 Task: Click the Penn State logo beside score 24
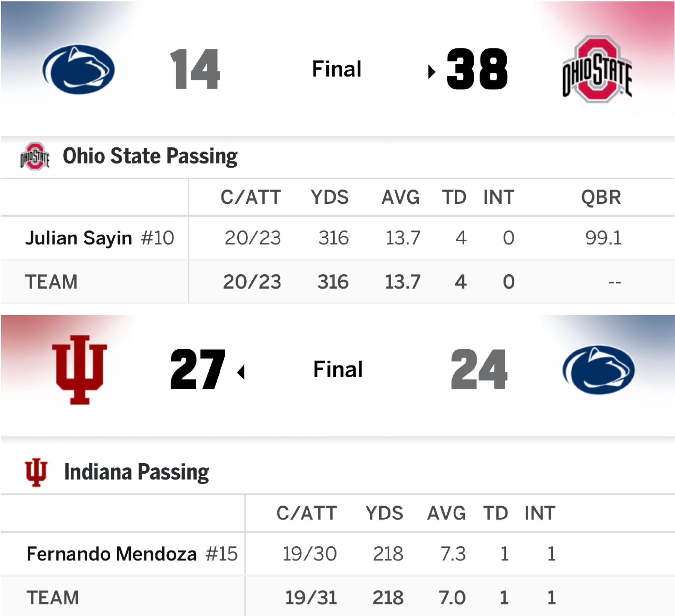[598, 369]
